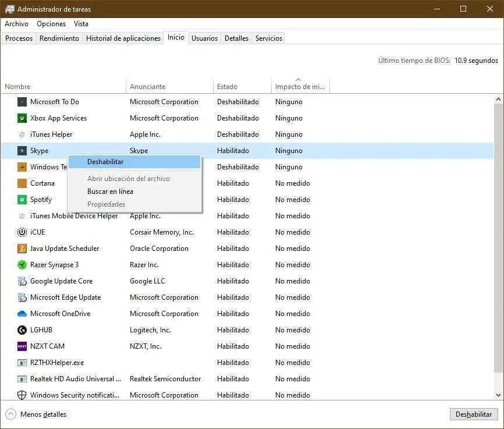Switch to the Rendimiento tab
The image size is (504, 429).
tap(59, 38)
